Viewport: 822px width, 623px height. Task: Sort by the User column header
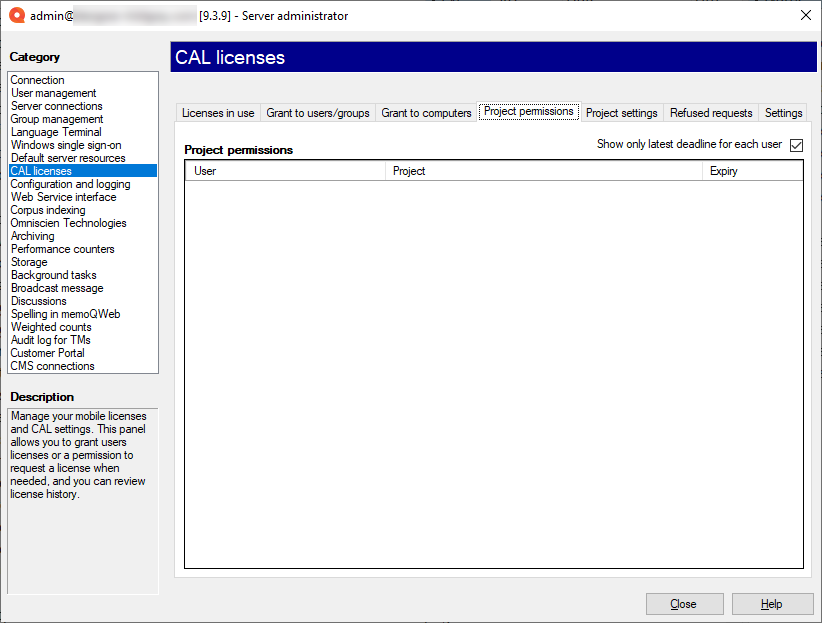click(x=285, y=171)
